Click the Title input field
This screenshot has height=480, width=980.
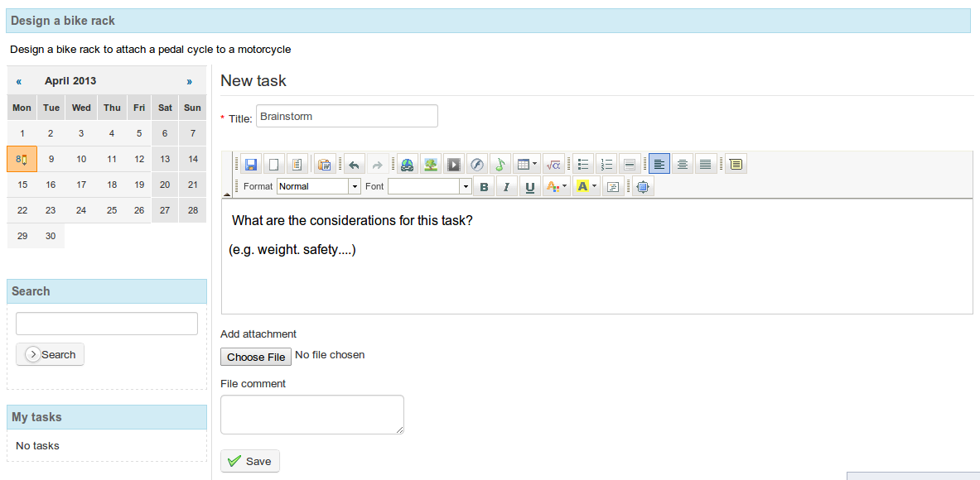point(346,117)
